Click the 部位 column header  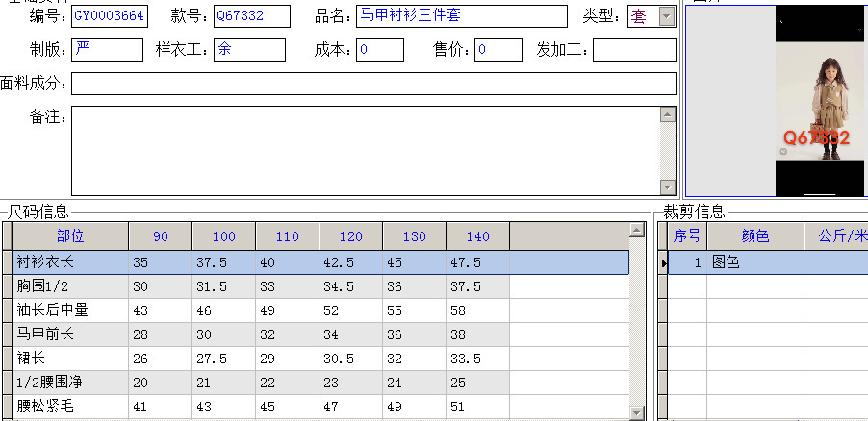(x=70, y=236)
